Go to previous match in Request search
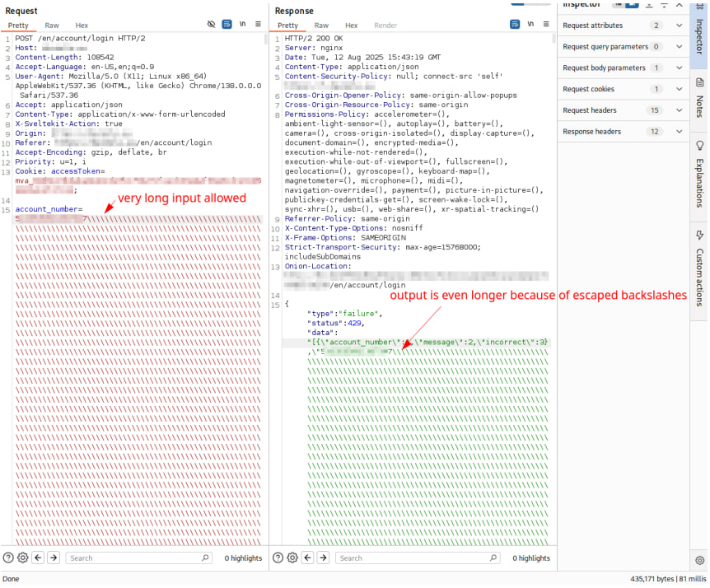Screen dimensions: 710x588 pos(38,558)
